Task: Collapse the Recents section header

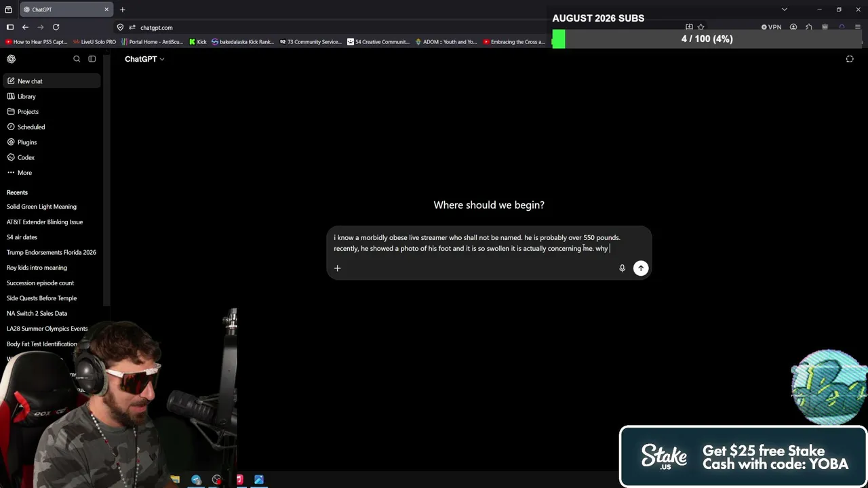Action: pos(17,192)
